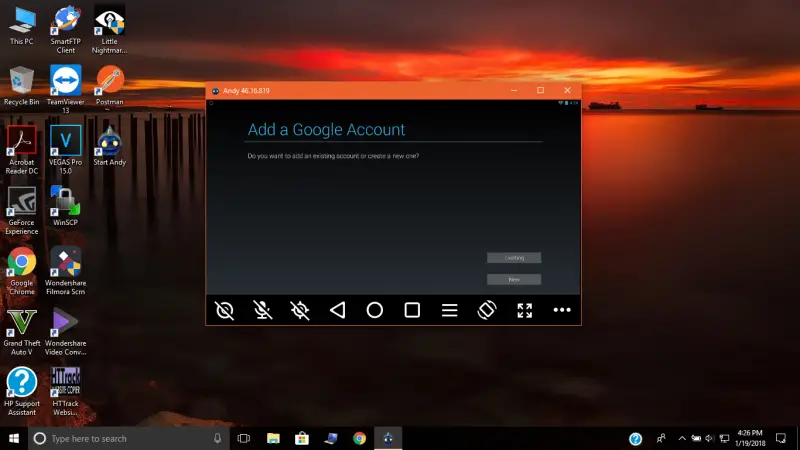Select the WinSCP desktop shortcut
This screenshot has width=800, height=450.
(65, 206)
